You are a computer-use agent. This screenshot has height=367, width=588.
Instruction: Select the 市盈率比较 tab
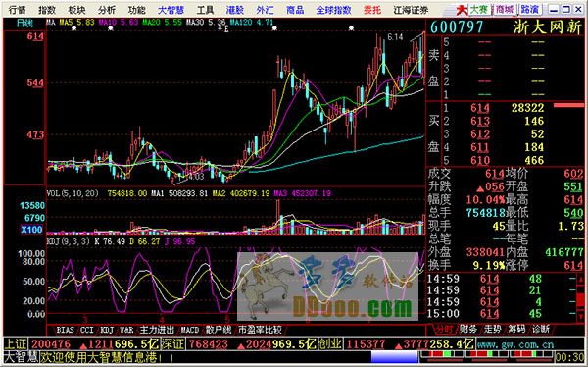260,330
